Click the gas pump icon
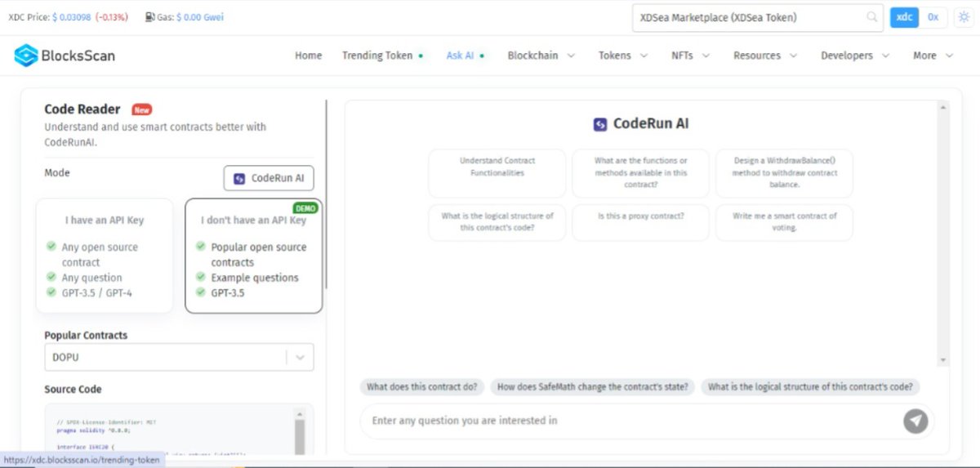 coord(150,17)
